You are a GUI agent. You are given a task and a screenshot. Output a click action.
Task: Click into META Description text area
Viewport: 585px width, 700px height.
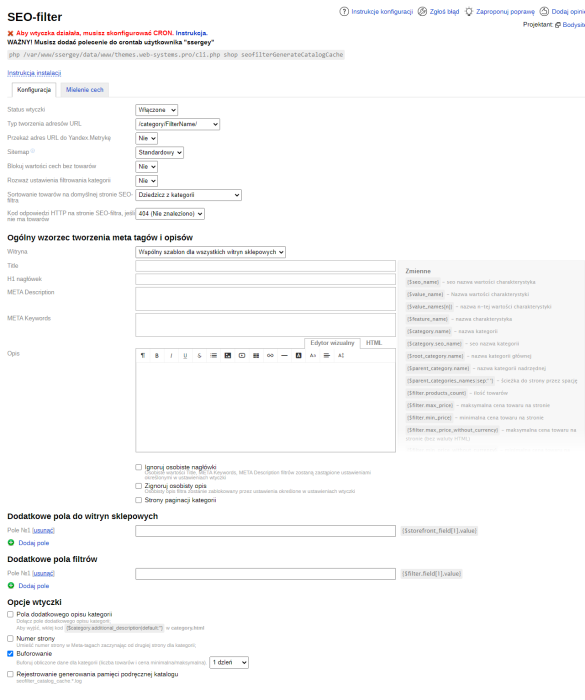point(265,299)
